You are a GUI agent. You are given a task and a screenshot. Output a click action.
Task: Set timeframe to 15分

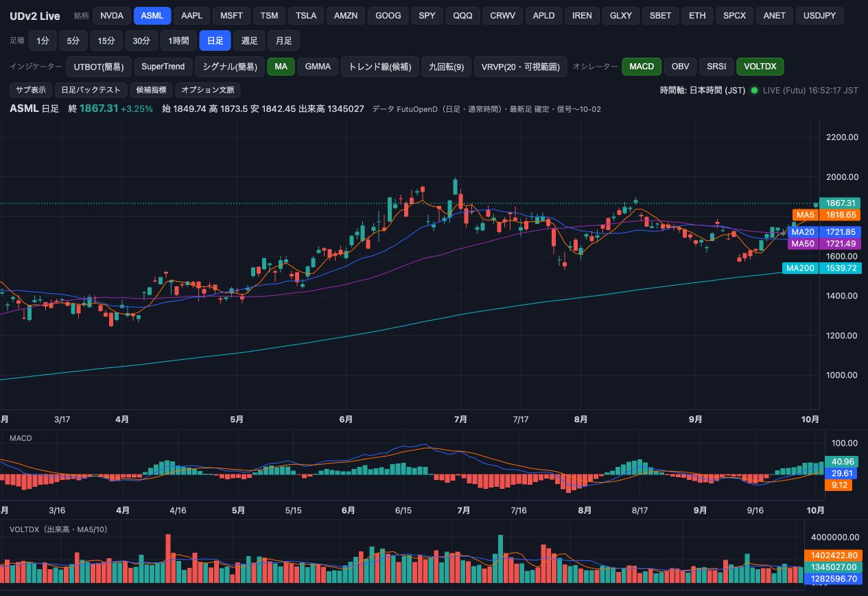[x=106, y=41]
